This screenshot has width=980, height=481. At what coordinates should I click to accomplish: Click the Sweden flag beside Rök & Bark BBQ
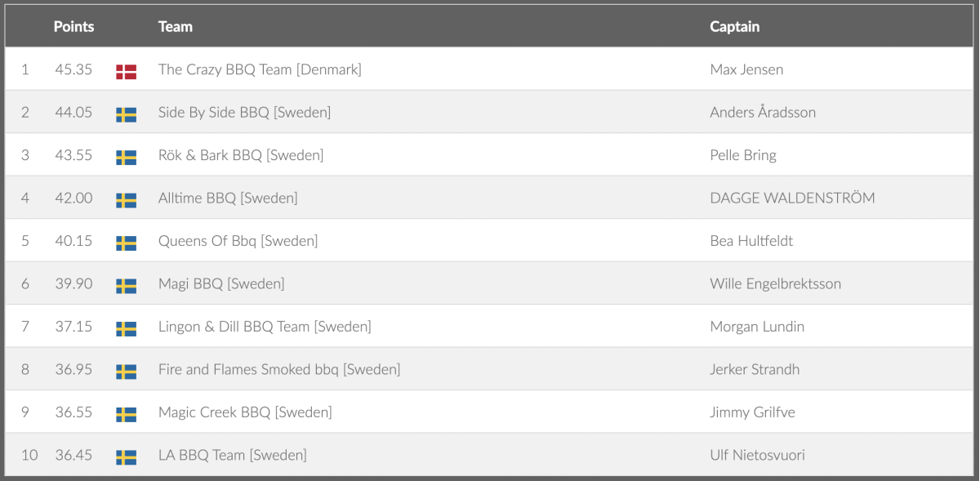(x=126, y=158)
